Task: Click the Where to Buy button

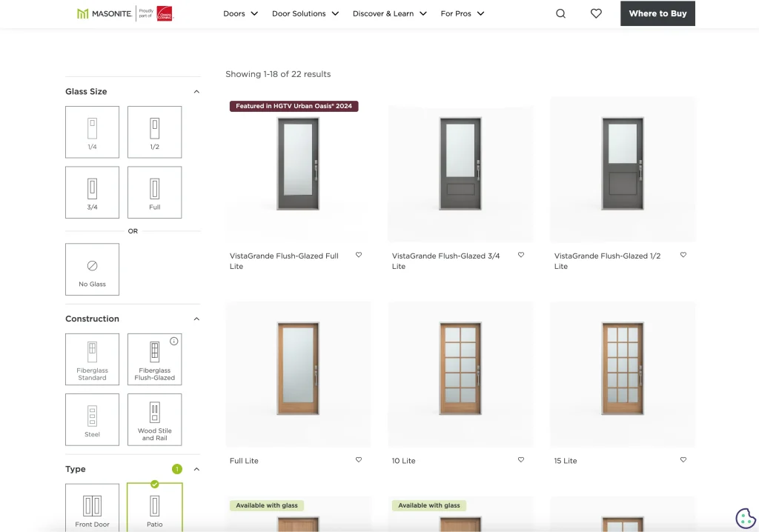Action: pos(657,13)
